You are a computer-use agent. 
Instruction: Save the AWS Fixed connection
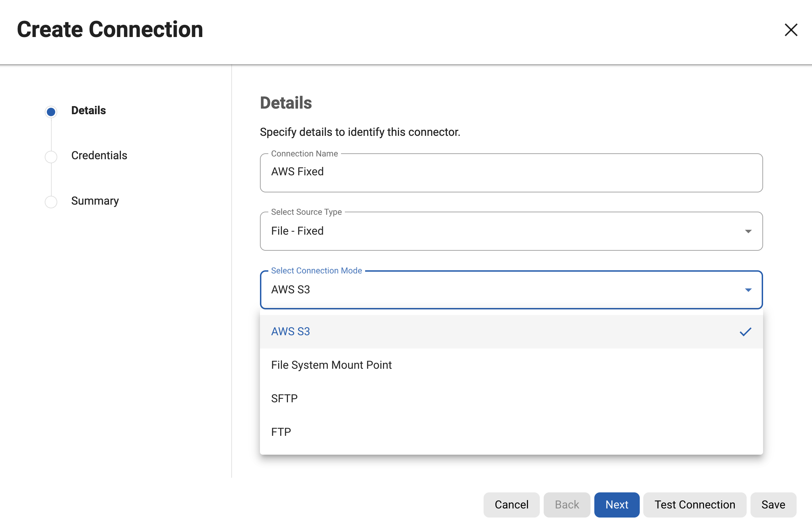773,505
